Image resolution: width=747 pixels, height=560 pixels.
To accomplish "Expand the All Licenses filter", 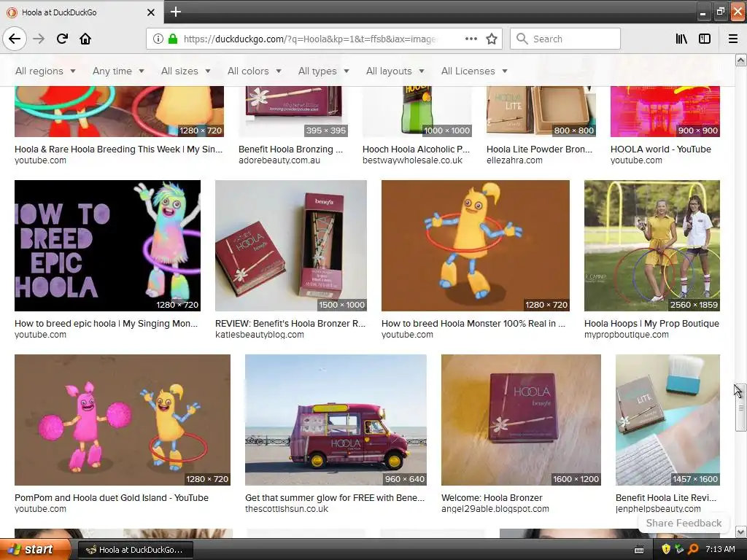I will (x=474, y=71).
